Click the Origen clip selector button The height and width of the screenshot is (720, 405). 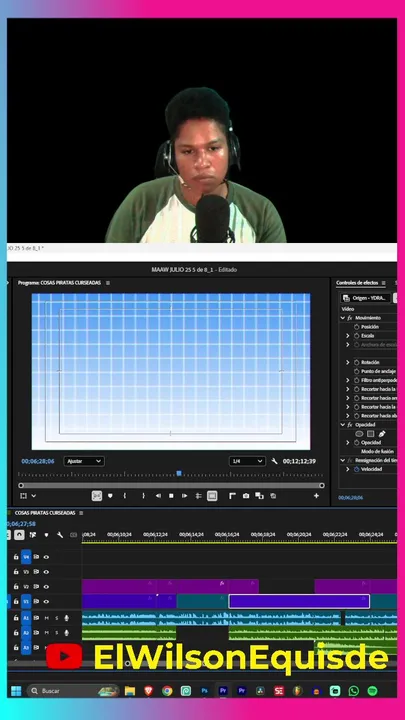click(366, 298)
